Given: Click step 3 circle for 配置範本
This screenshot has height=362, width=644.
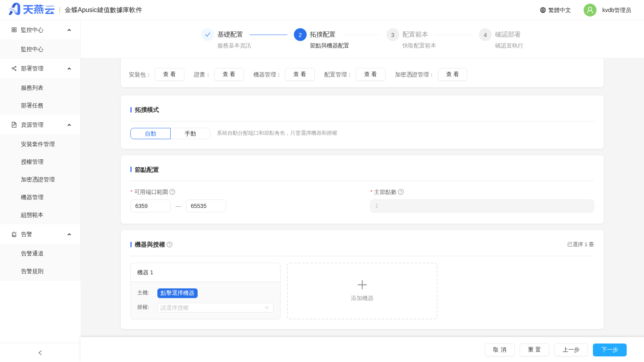Looking at the screenshot, I should pos(393,35).
